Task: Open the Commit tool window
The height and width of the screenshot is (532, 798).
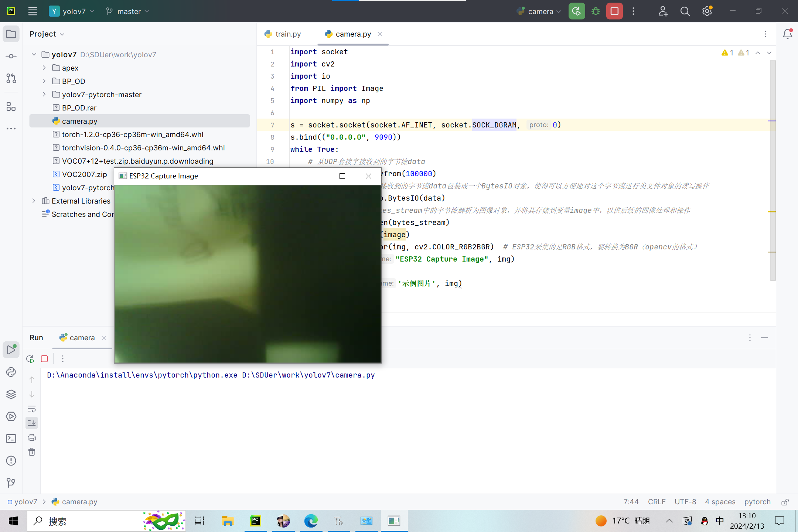Action: 11,56
